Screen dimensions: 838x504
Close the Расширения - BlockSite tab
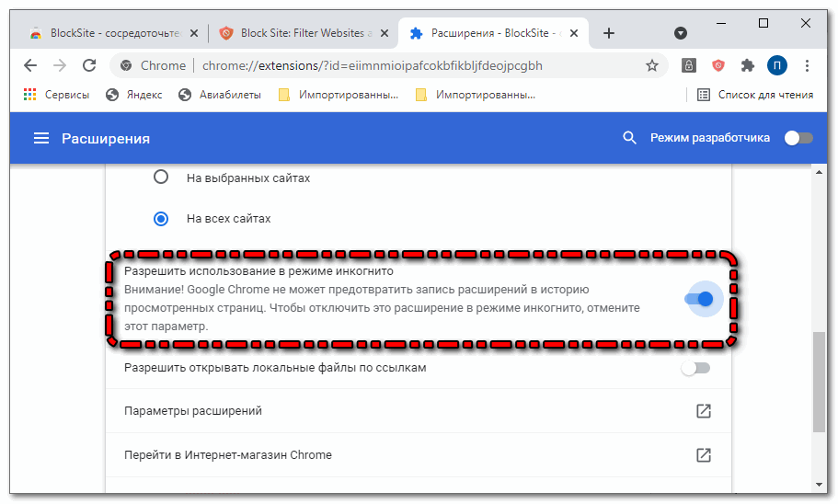coord(574,33)
